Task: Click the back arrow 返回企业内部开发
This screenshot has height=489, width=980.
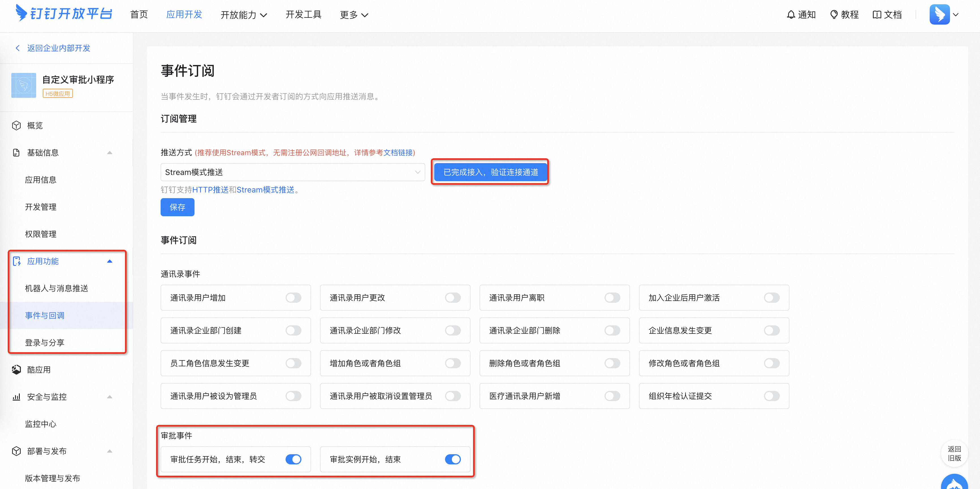Action: pos(18,48)
